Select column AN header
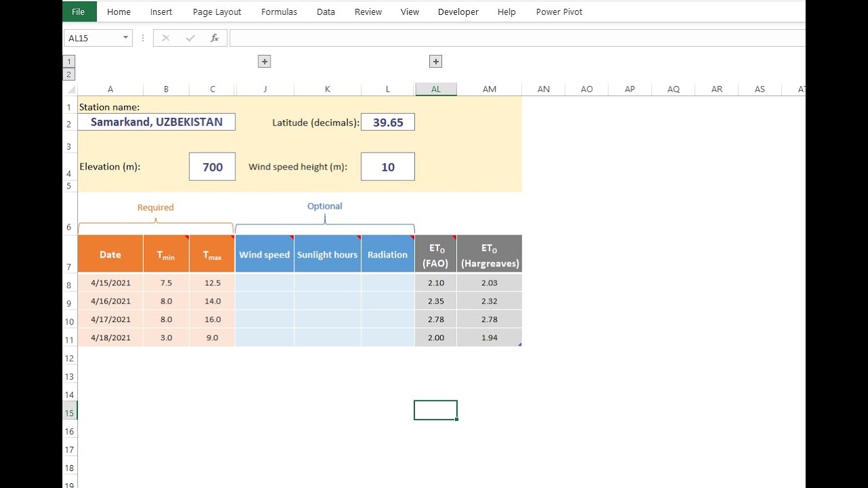The image size is (868, 488). [x=544, y=89]
